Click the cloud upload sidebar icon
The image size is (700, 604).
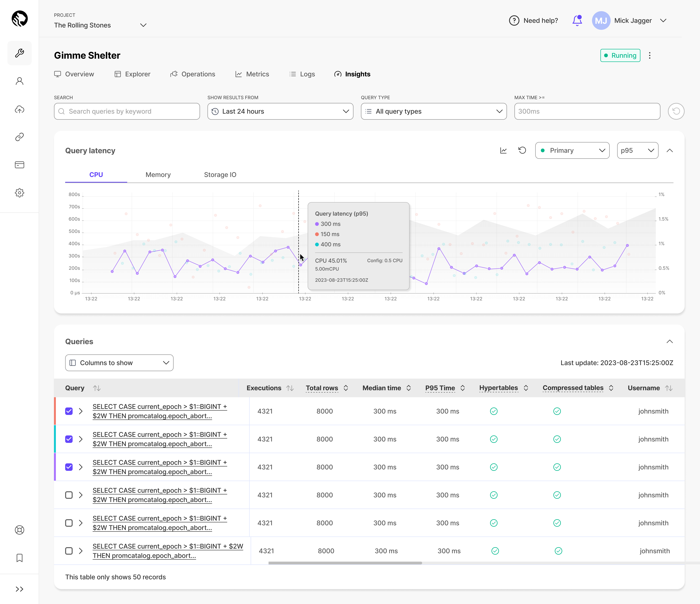pyautogui.click(x=20, y=109)
